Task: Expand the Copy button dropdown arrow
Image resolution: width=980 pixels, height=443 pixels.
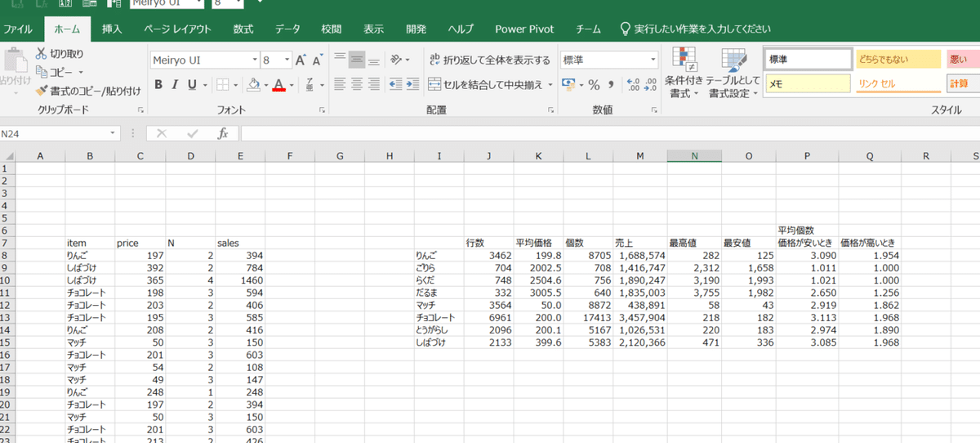Action: (x=82, y=72)
